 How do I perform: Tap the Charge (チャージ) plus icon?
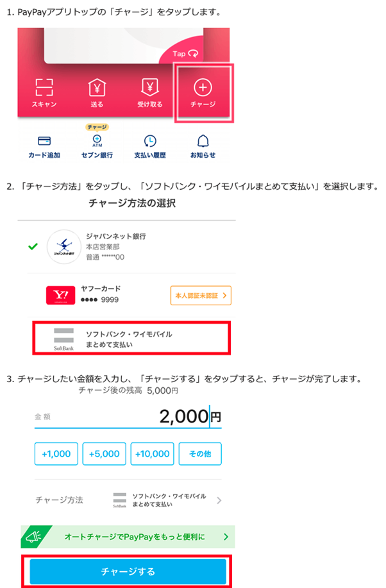point(203,87)
